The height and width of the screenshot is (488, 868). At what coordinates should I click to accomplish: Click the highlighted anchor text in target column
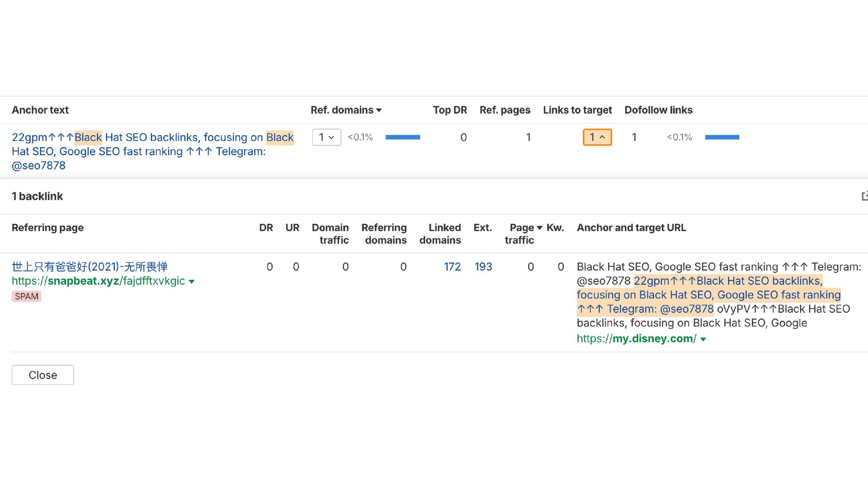(x=708, y=295)
